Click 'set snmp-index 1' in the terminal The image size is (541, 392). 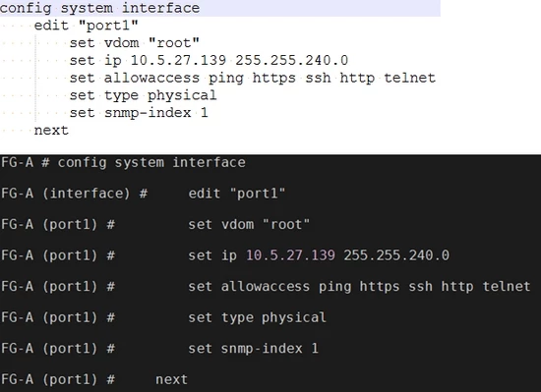[253, 349]
